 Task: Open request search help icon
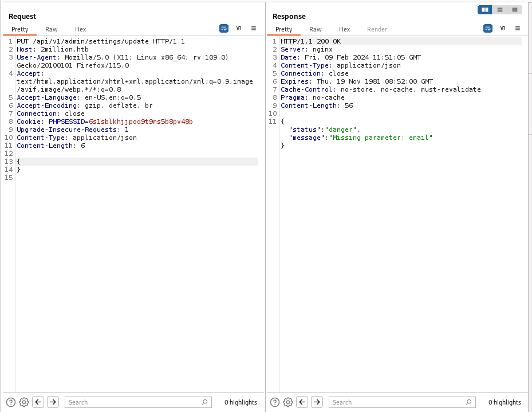[11, 402]
